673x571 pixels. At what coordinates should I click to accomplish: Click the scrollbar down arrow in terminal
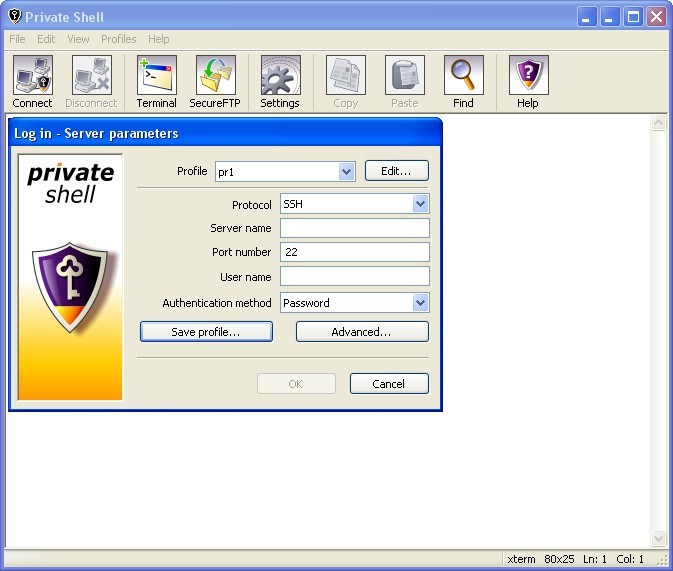(658, 538)
